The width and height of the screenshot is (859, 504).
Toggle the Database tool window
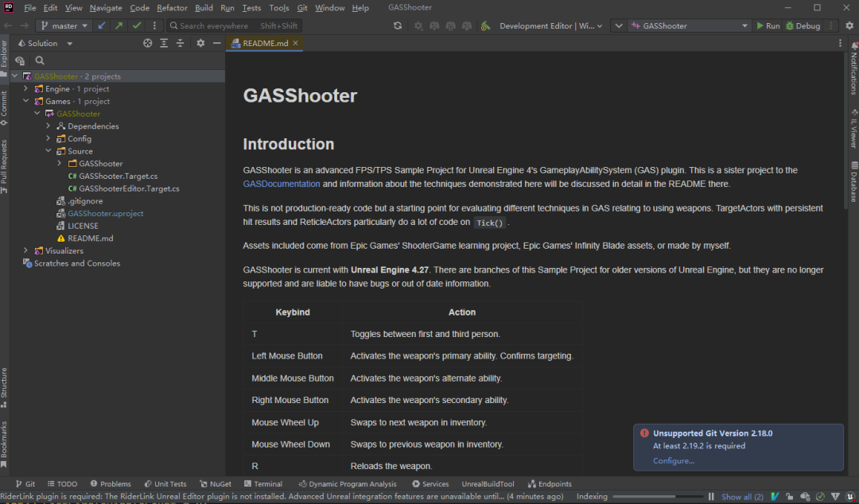(x=853, y=181)
